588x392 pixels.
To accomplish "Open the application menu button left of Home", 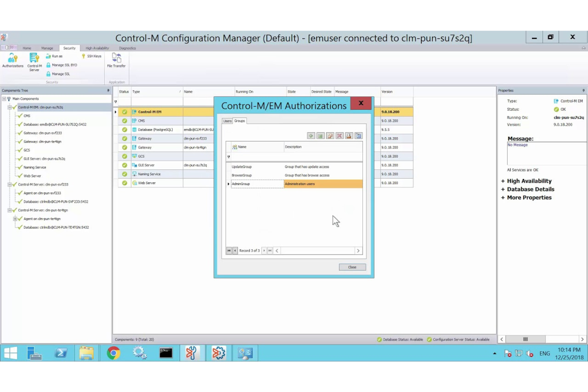I will (9, 48).
